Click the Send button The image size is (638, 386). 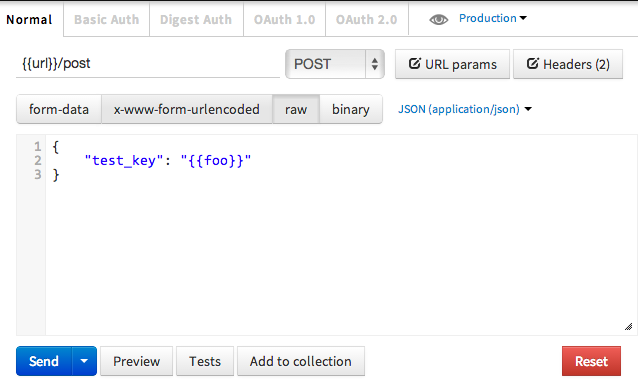(44, 361)
